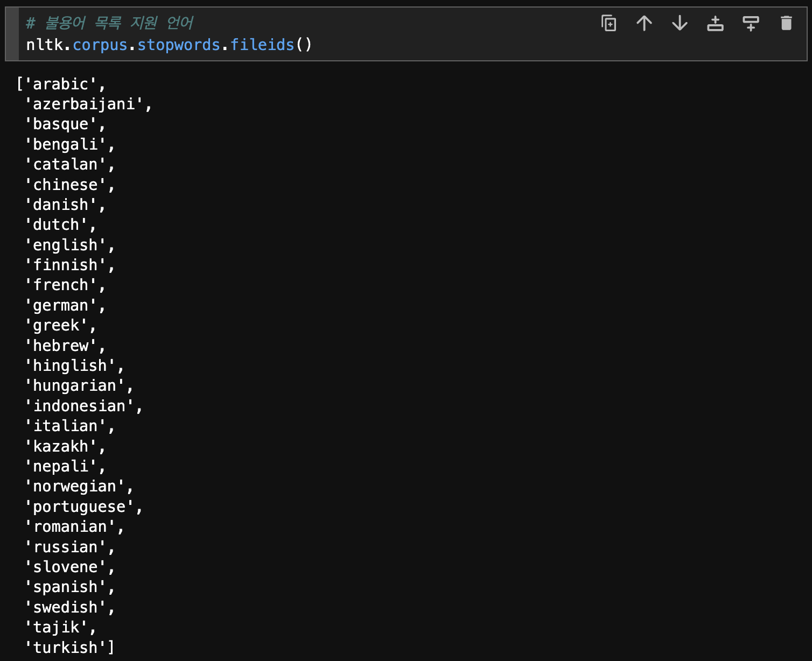Insert a new cell above this one

(x=715, y=23)
